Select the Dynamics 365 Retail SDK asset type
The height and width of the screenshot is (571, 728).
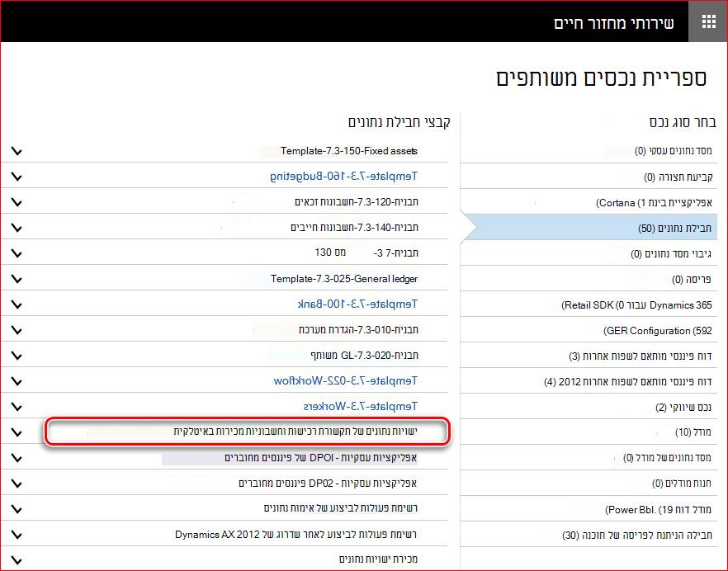point(636,305)
